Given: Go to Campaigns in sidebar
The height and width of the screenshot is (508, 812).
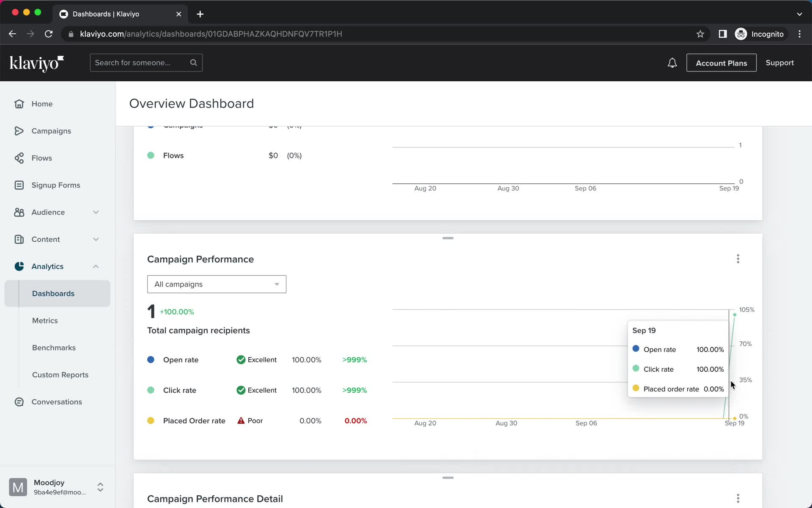Looking at the screenshot, I should click(x=51, y=131).
